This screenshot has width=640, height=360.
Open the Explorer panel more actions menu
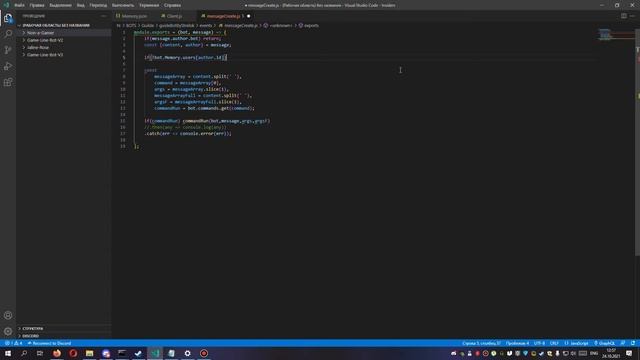point(104,16)
